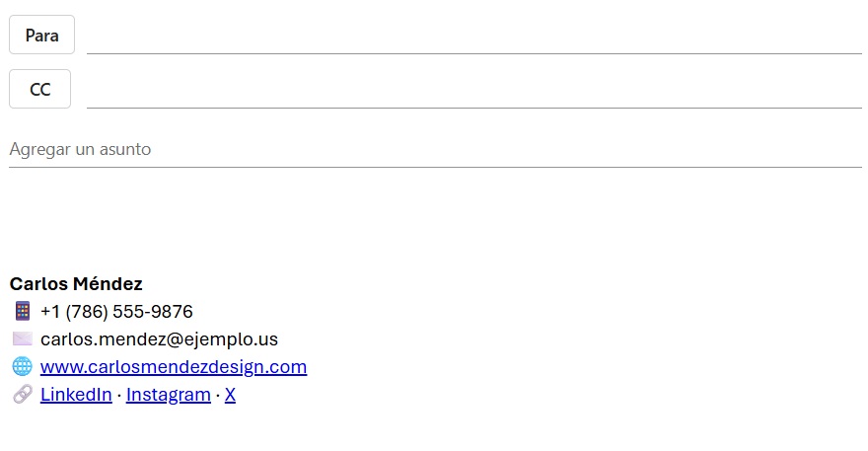This screenshot has height=451, width=868.
Task: Click the envelope email icon in signature
Action: pos(23,339)
